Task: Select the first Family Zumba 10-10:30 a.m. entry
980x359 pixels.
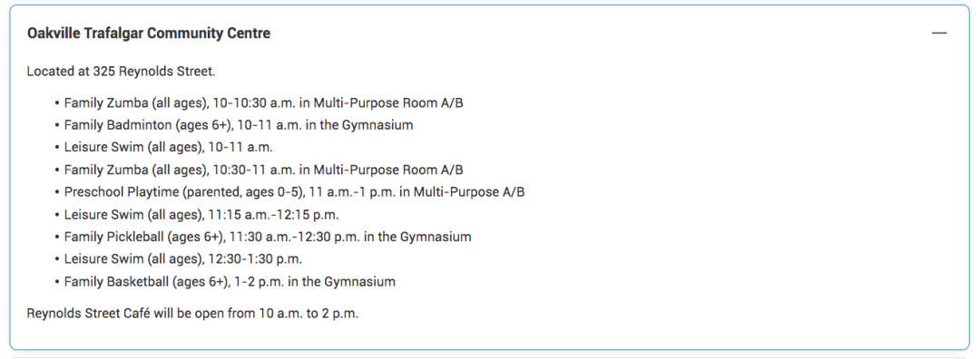Action: point(264,102)
